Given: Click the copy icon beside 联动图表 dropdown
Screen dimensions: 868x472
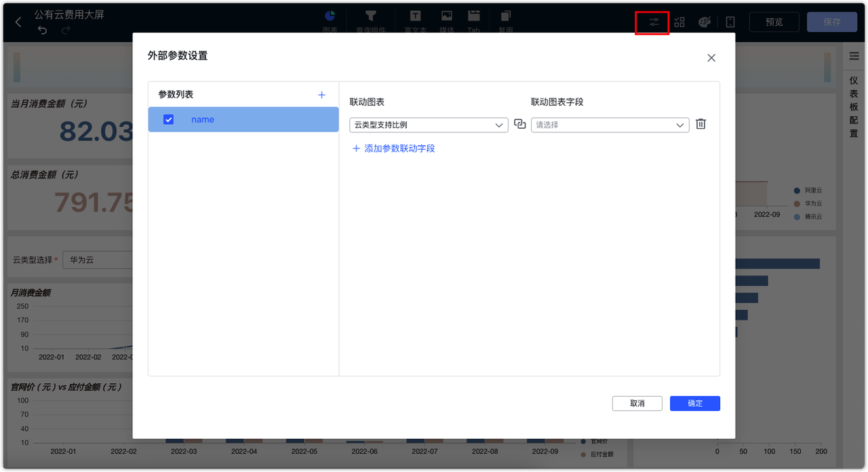Looking at the screenshot, I should (519, 124).
